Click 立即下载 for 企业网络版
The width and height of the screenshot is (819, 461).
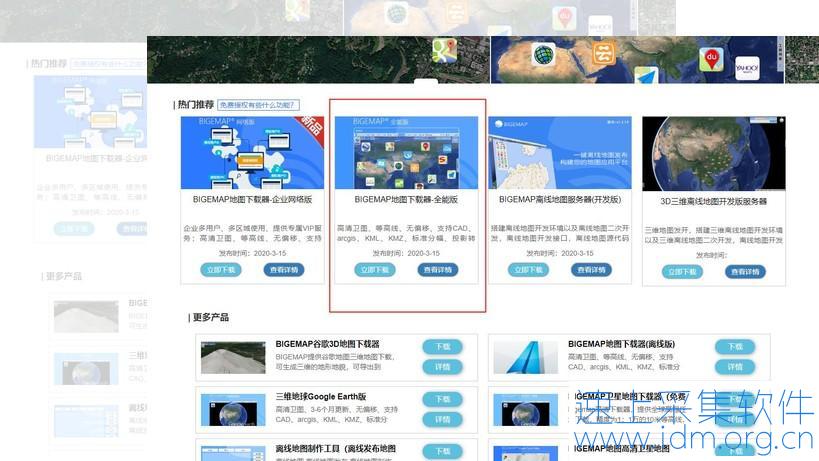(221, 270)
